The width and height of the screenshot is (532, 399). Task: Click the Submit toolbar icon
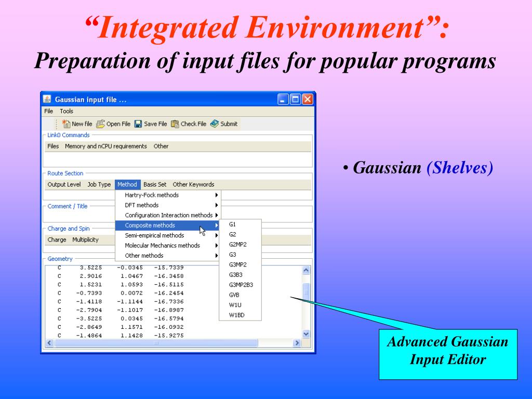click(215, 124)
